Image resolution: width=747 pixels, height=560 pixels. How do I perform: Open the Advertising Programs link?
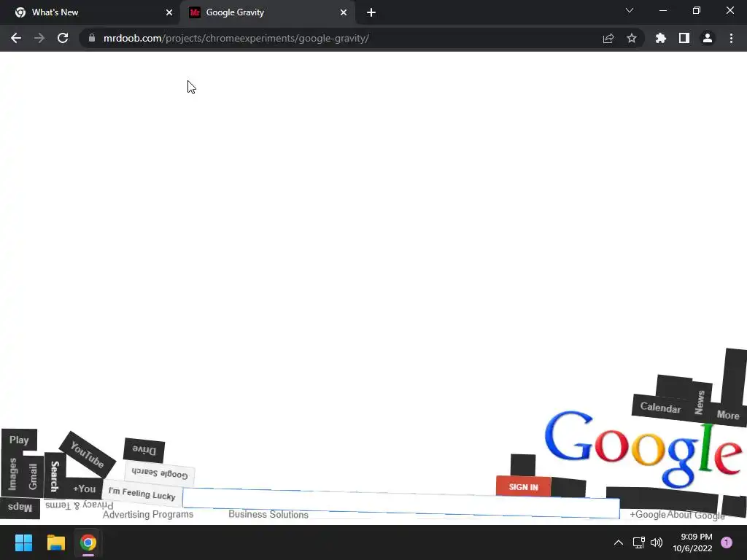(x=148, y=514)
